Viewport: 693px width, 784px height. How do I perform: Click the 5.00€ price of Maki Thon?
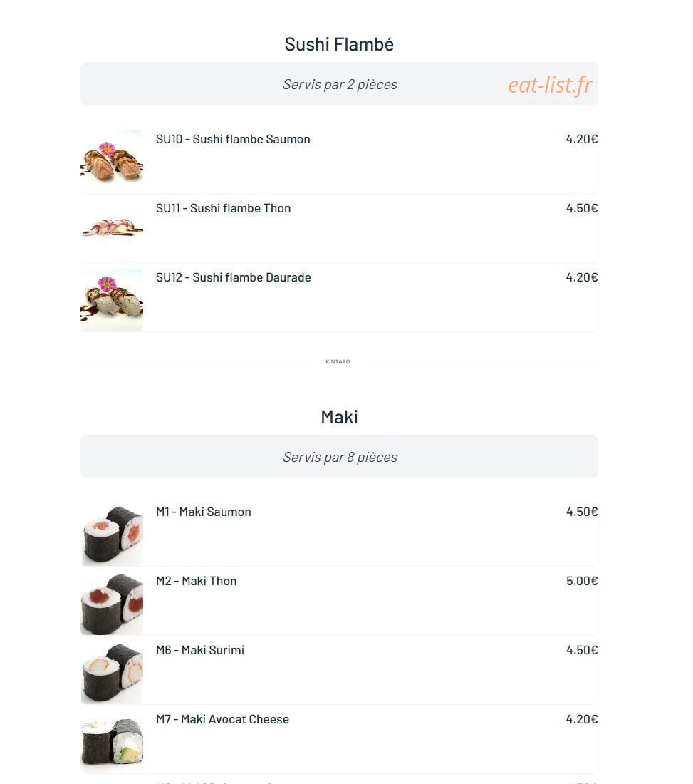(582, 580)
